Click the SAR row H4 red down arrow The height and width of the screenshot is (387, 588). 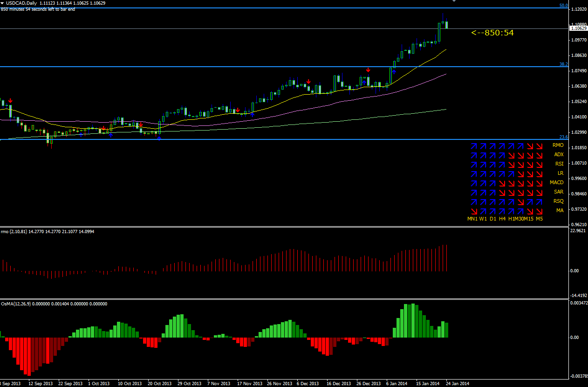click(502, 193)
